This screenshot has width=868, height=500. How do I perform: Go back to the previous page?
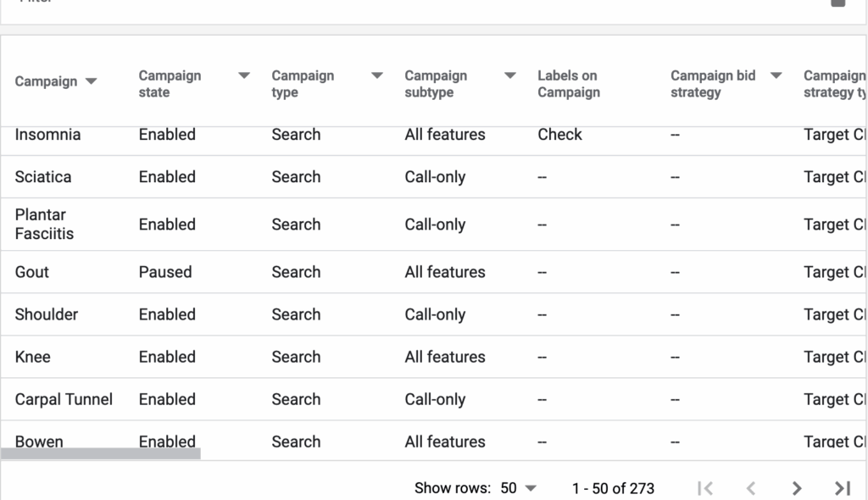click(x=751, y=488)
